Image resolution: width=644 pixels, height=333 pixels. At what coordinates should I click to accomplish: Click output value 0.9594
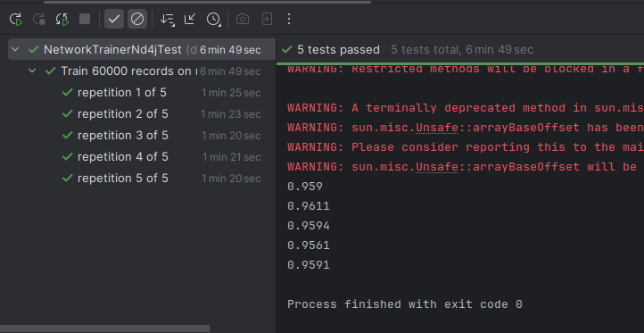click(x=309, y=226)
